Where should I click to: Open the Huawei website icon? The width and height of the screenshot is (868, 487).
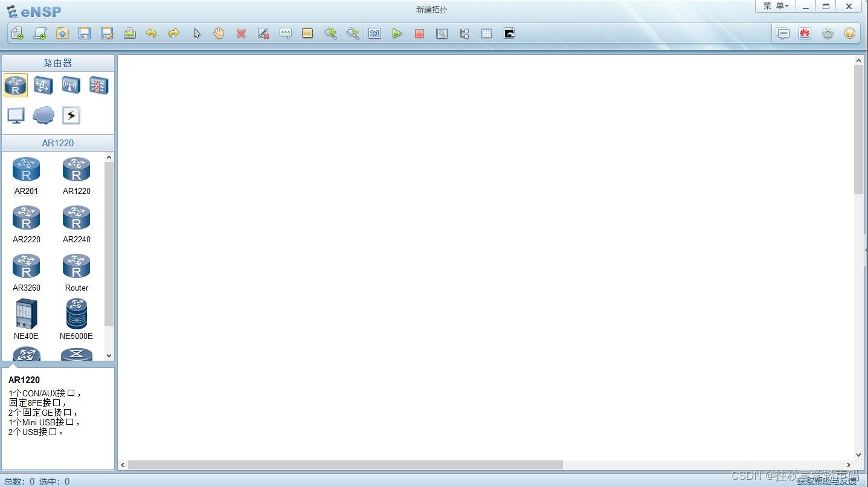(x=805, y=33)
